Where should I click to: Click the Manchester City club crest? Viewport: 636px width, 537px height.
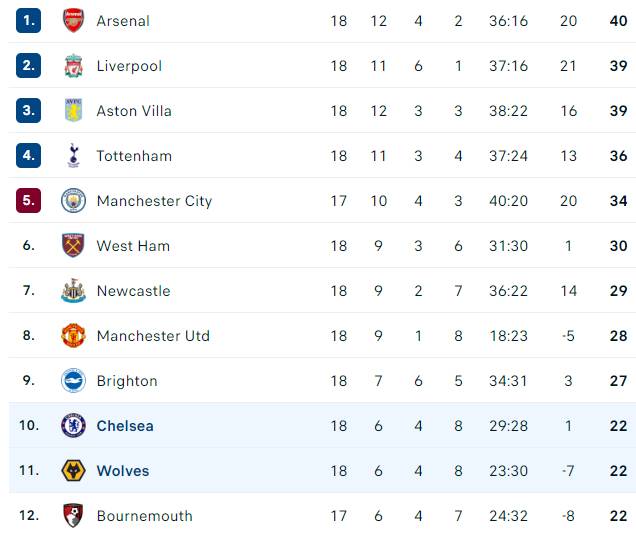point(73,200)
